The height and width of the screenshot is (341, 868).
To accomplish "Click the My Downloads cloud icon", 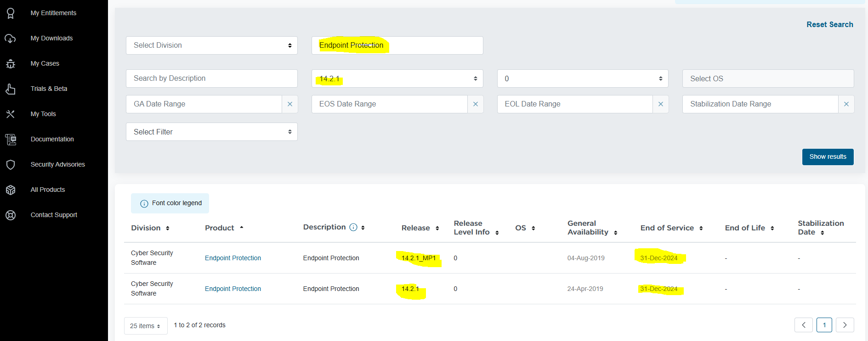I will tap(11, 39).
